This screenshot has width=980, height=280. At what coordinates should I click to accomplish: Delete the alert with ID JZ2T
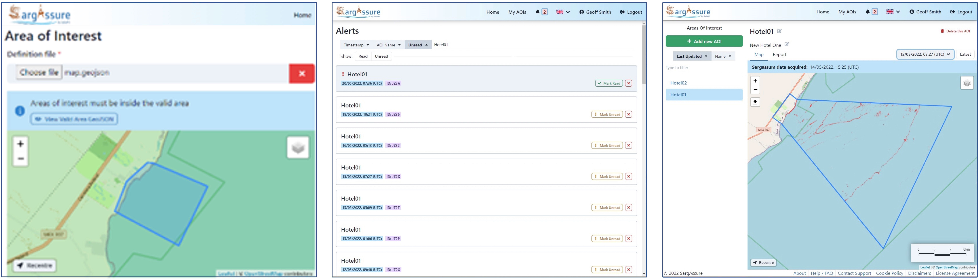[628, 208]
